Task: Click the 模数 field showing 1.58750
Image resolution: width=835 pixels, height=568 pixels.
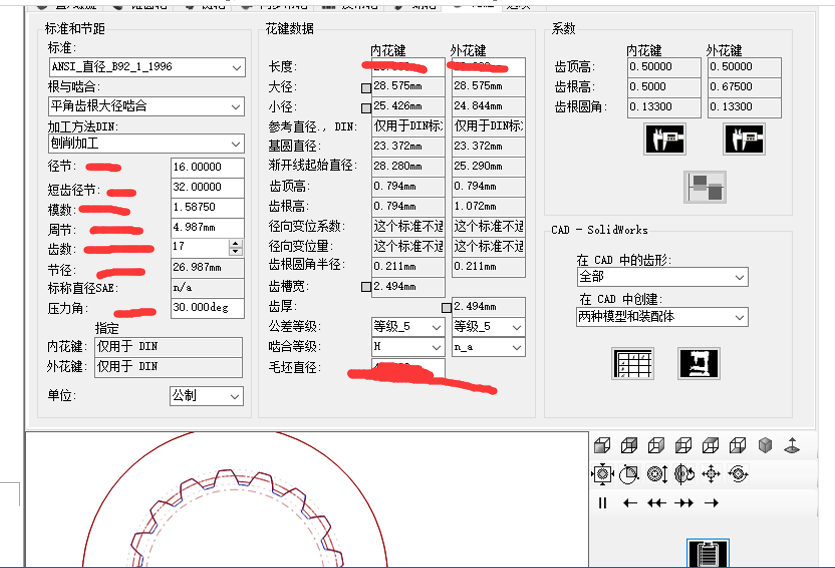Action: (208, 208)
